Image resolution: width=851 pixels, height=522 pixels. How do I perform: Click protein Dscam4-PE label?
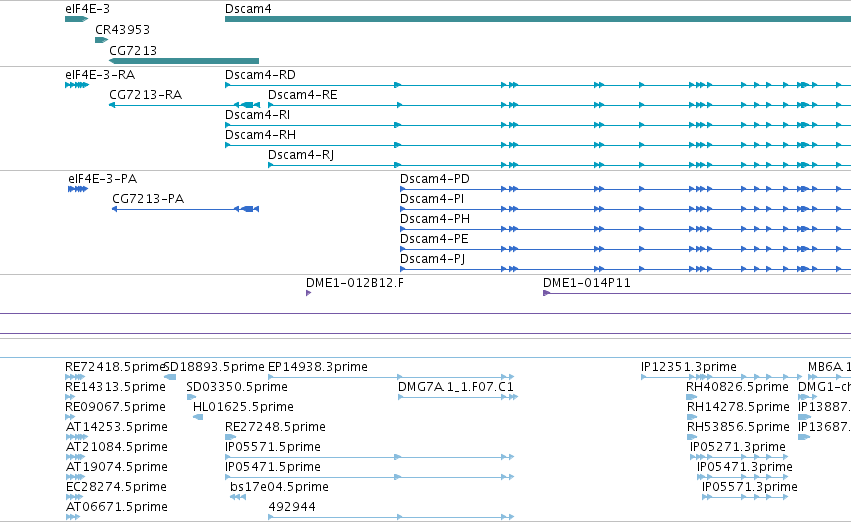434,239
